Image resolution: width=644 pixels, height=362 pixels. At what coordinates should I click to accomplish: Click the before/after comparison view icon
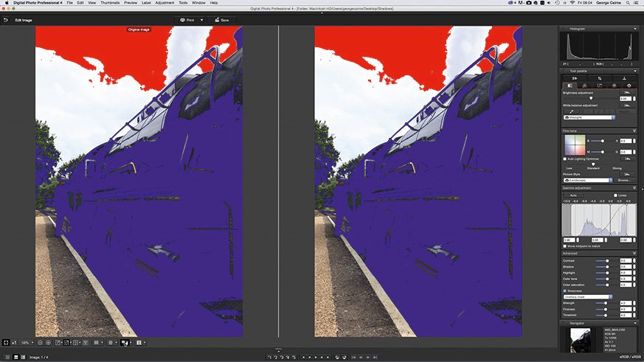[x=66, y=342]
